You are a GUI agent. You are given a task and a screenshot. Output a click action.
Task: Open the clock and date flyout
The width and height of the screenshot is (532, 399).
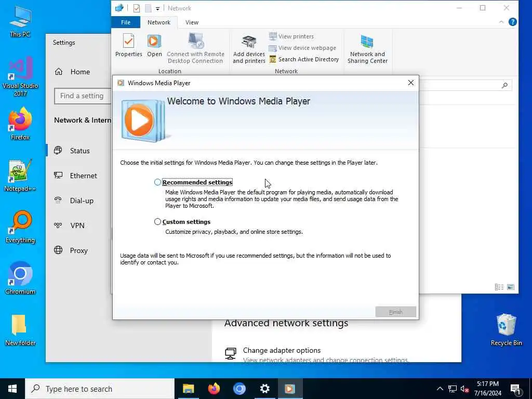pyautogui.click(x=487, y=389)
